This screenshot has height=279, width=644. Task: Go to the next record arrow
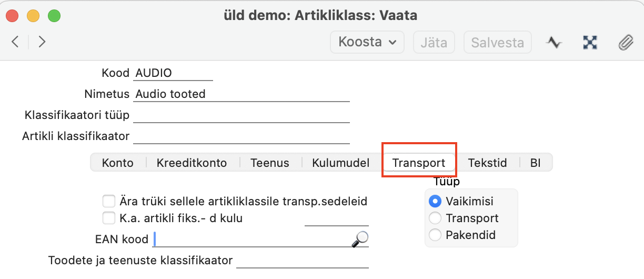tap(42, 42)
